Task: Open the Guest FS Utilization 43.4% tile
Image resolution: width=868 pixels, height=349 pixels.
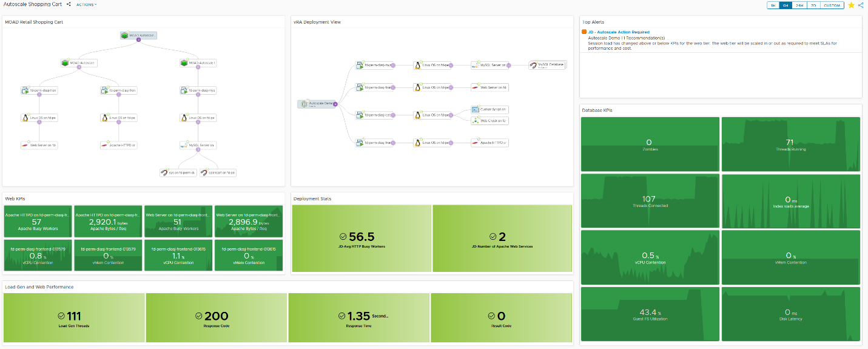Action: 650,314
